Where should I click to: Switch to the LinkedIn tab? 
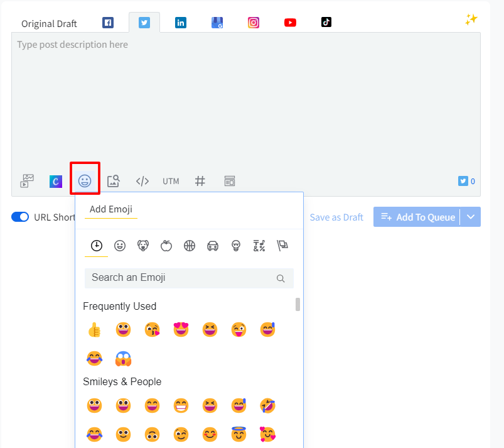pos(181,23)
